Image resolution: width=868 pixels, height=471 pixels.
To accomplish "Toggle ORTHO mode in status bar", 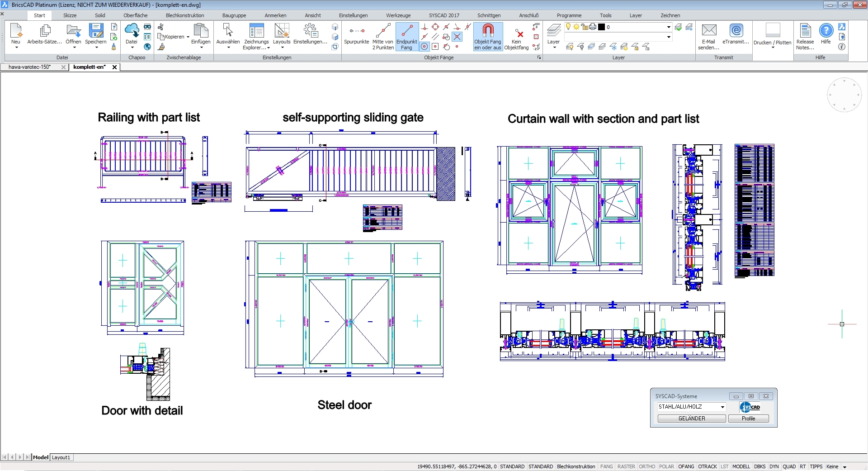I will 647,466.
